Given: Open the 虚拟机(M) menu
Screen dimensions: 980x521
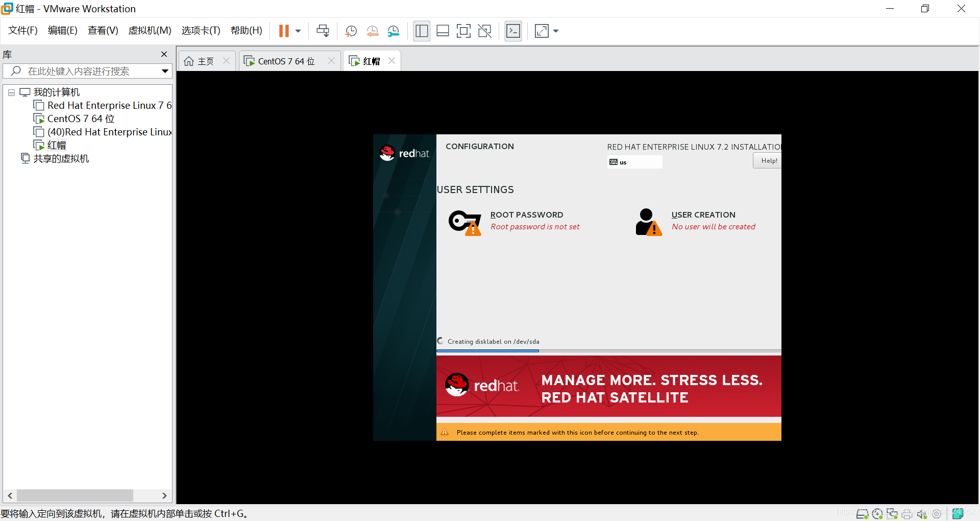Looking at the screenshot, I should tap(150, 31).
